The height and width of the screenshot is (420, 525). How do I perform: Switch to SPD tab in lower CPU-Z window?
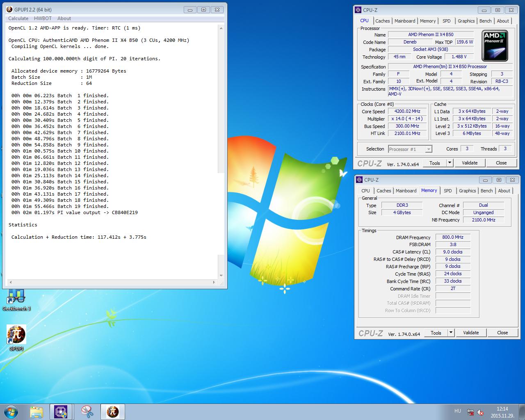[x=448, y=191]
